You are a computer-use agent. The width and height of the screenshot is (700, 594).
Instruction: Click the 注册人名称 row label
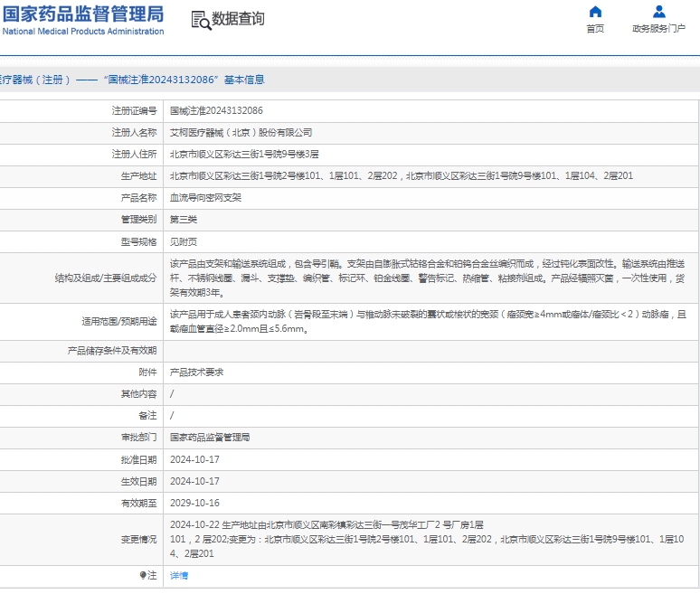tap(135, 133)
